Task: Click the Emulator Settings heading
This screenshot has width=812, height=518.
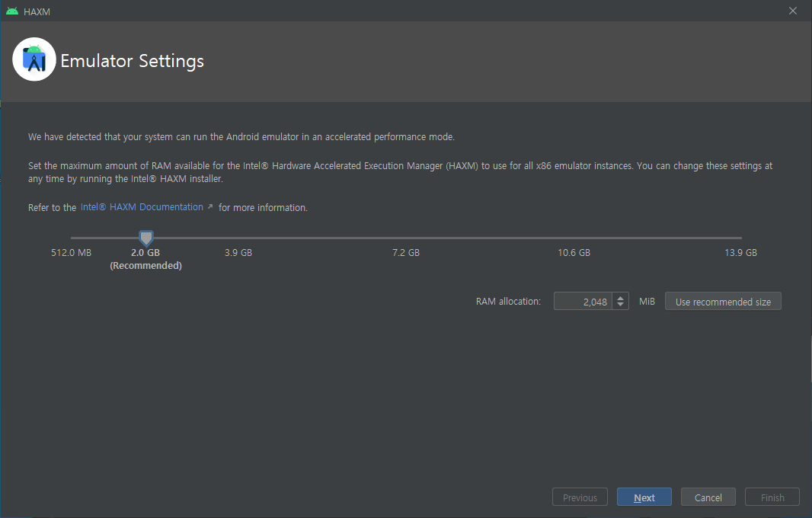Action: pyautogui.click(x=132, y=61)
